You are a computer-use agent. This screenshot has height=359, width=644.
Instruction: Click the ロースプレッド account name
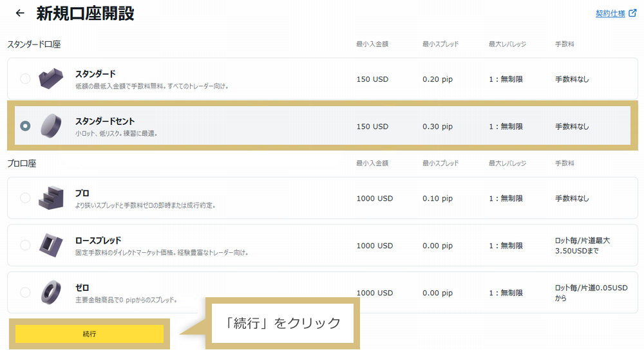[98, 241]
